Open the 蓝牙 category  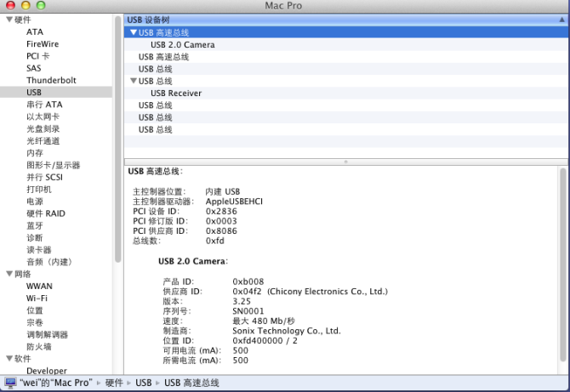point(35,225)
